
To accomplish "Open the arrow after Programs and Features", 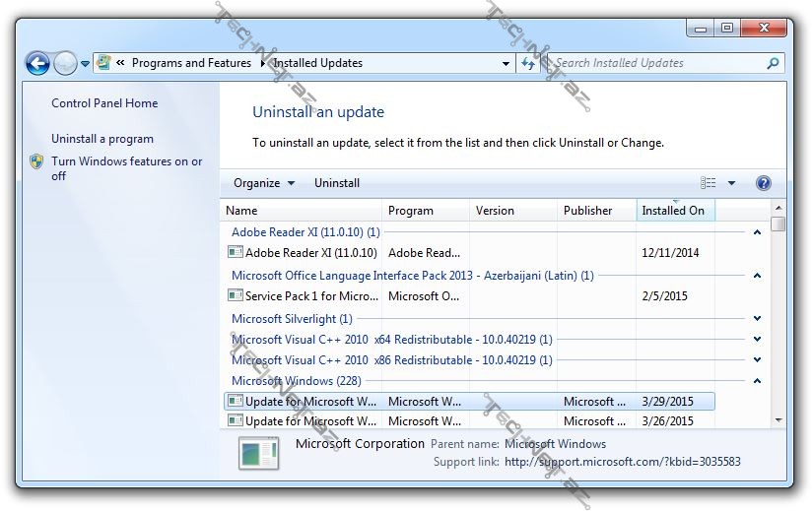I will 262,63.
